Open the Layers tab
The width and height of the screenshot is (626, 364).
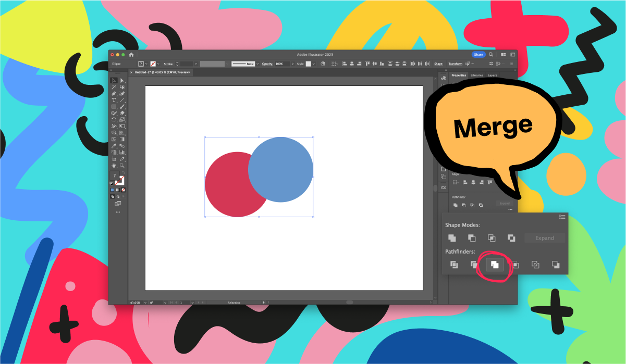[492, 76]
